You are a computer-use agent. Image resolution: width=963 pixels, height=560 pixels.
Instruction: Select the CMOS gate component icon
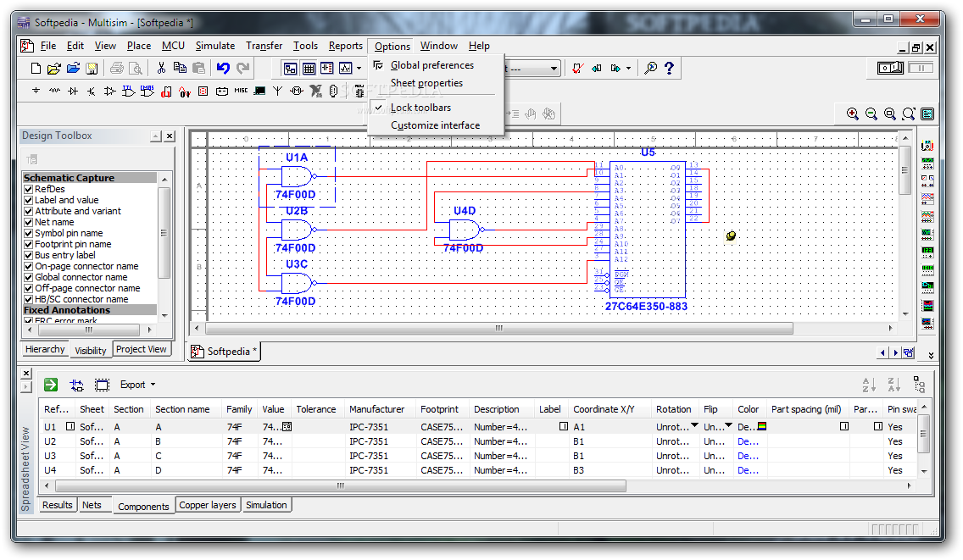(x=148, y=91)
